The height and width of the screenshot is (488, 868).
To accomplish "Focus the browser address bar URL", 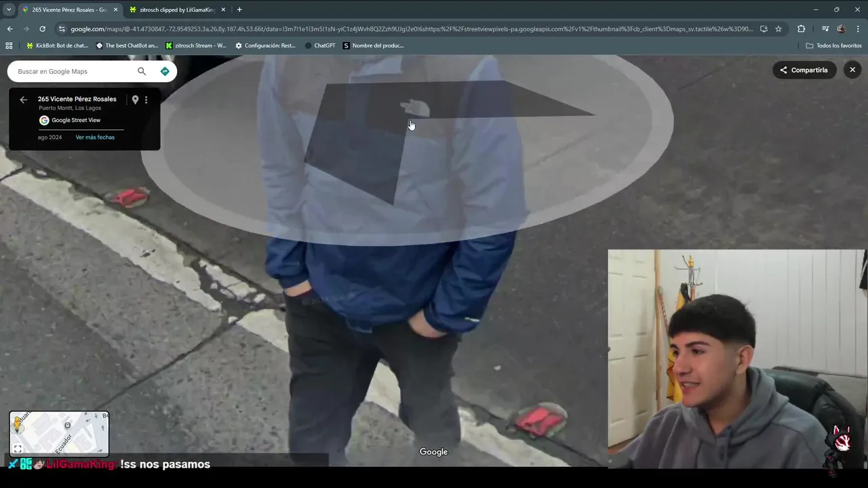I will [412, 29].
